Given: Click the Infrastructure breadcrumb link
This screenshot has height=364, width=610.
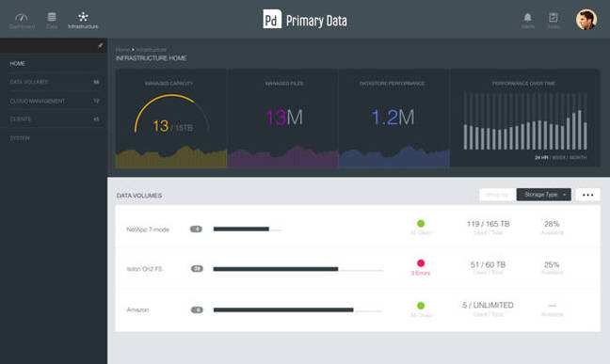Looking at the screenshot, I should pos(152,50).
